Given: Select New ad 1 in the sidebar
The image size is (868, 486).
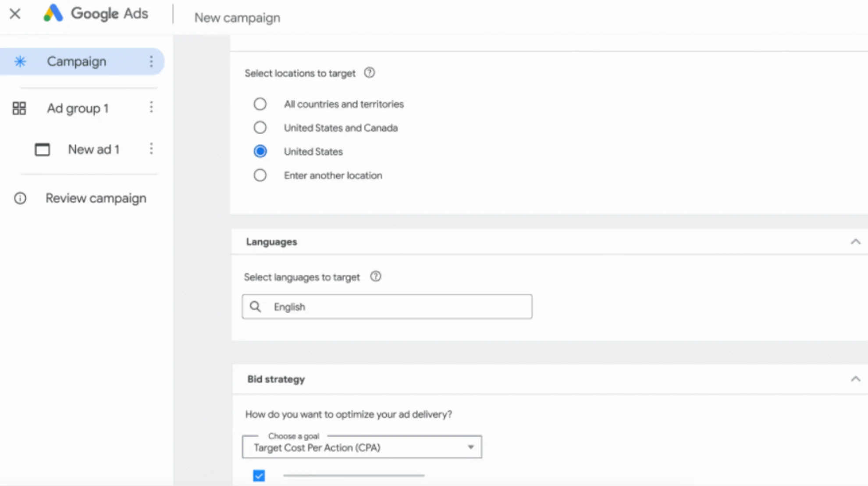Looking at the screenshot, I should (x=93, y=150).
